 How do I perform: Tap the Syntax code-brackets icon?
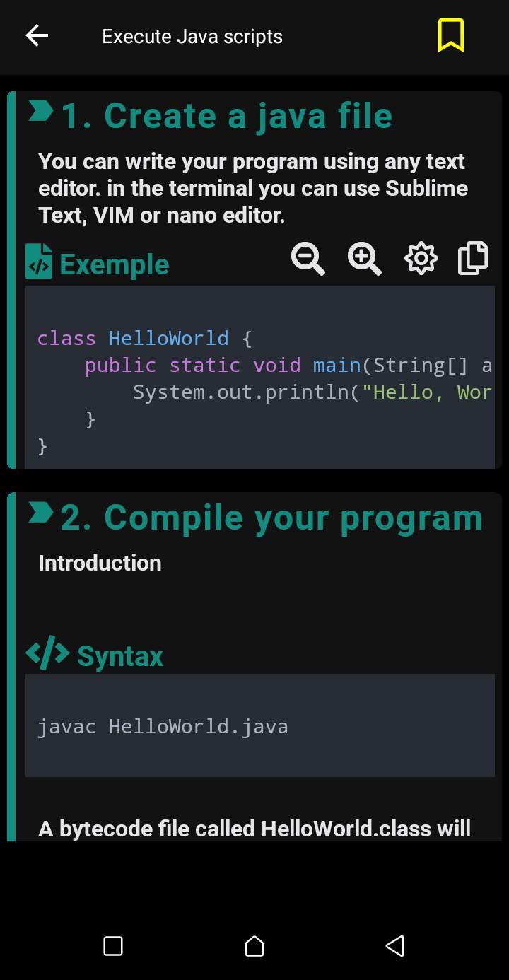47,653
